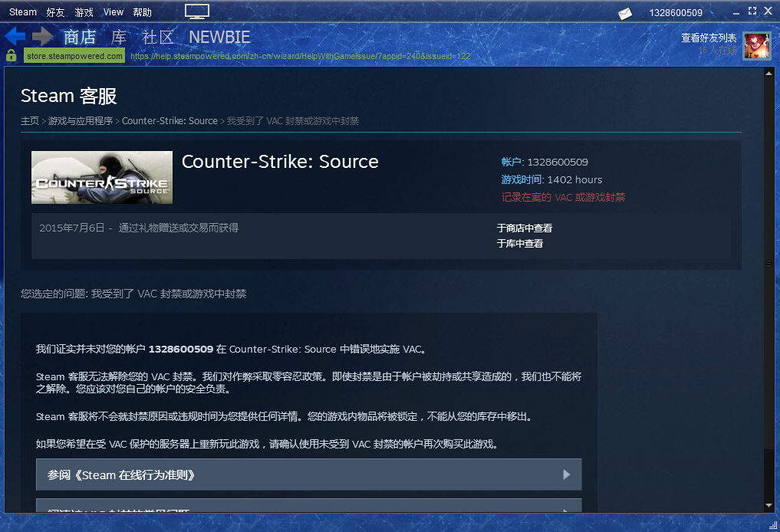Switch to the 社区 tab

(158, 38)
